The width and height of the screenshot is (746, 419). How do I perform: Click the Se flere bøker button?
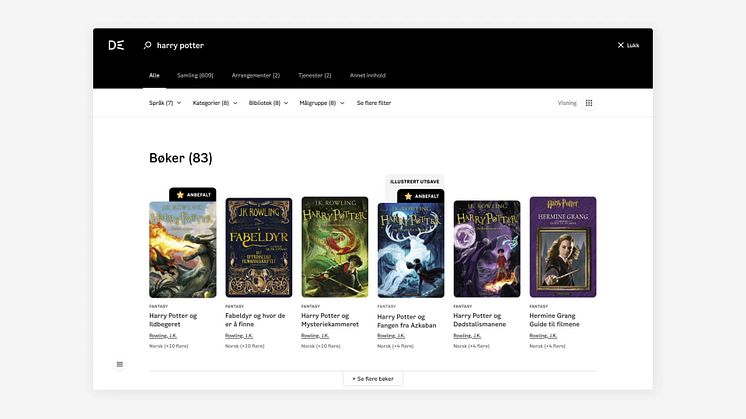pyautogui.click(x=373, y=379)
